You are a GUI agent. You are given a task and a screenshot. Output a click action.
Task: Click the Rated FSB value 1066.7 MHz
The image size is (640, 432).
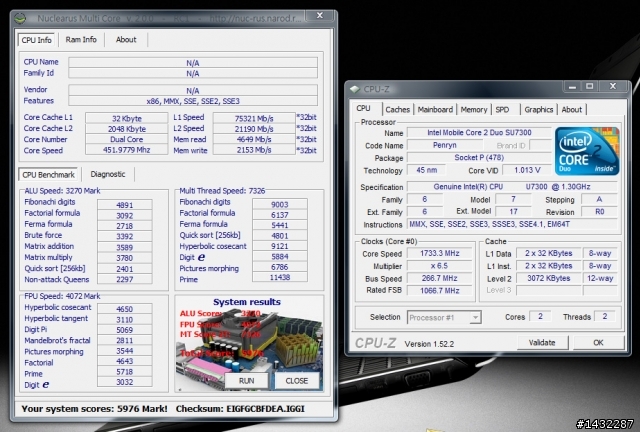coord(440,290)
